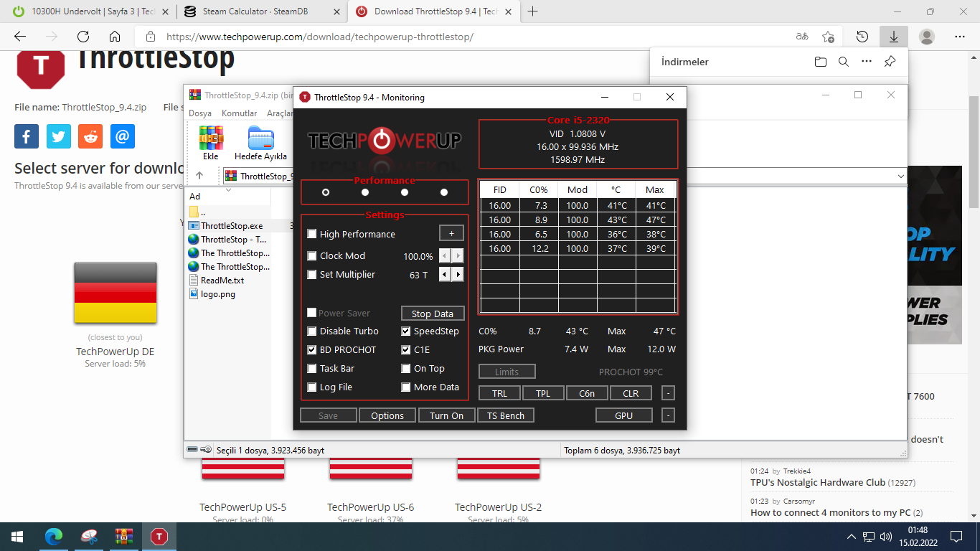Open the Edge history icon
The image size is (980, 551).
click(862, 37)
